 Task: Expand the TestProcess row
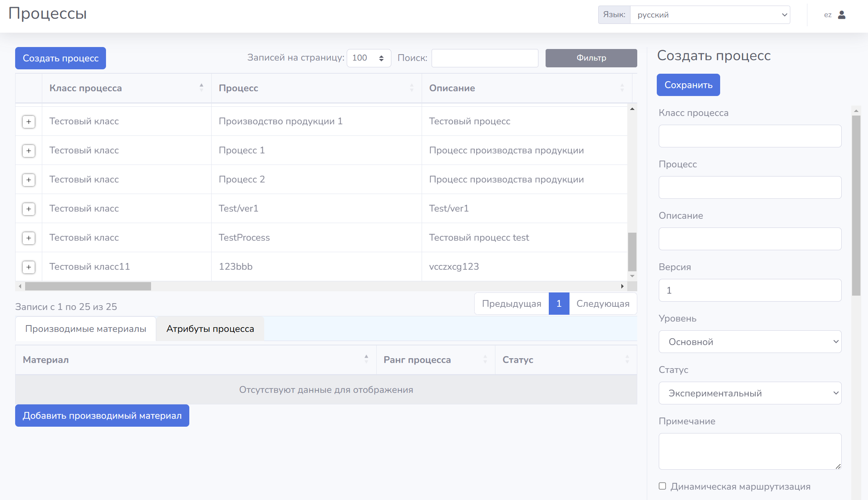click(x=29, y=238)
